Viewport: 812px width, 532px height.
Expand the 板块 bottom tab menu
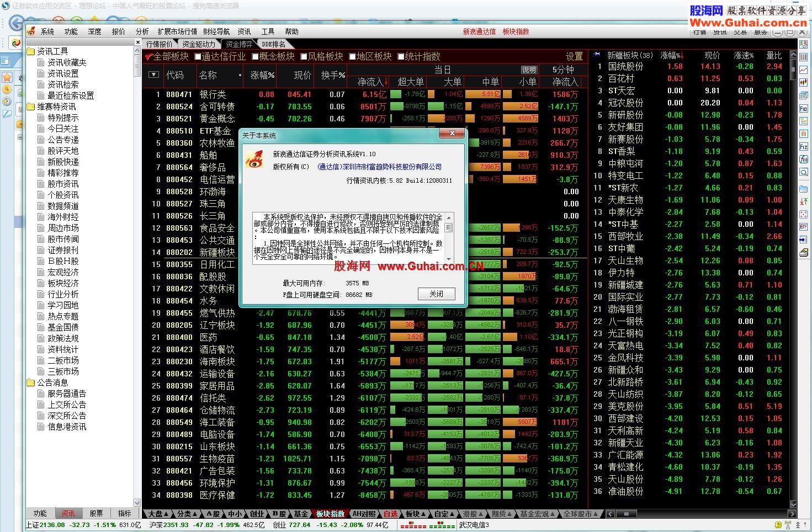coord(423,514)
